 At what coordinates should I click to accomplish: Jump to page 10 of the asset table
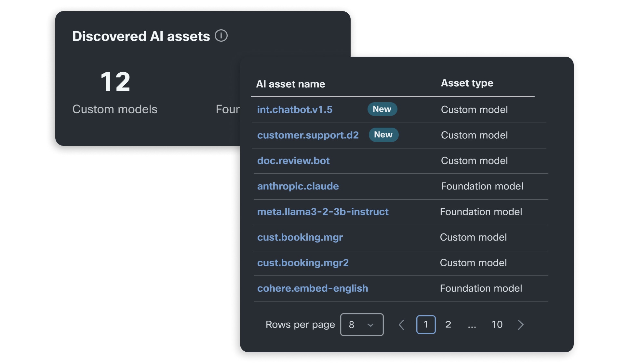[x=497, y=324]
